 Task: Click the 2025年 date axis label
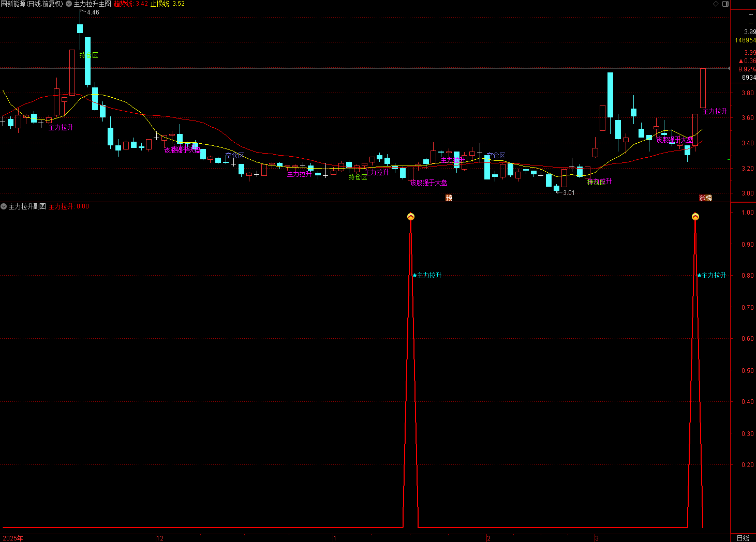click(13, 538)
